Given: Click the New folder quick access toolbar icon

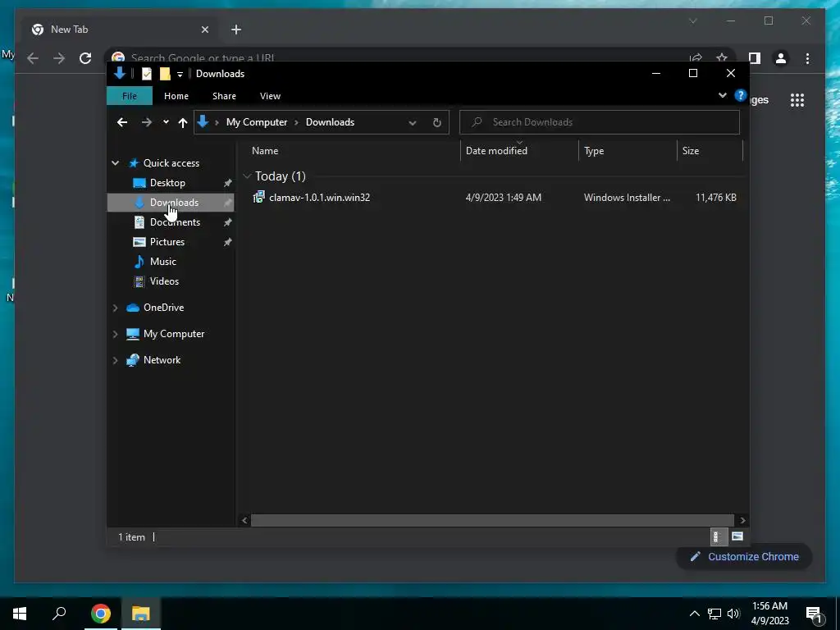Looking at the screenshot, I should [165, 74].
